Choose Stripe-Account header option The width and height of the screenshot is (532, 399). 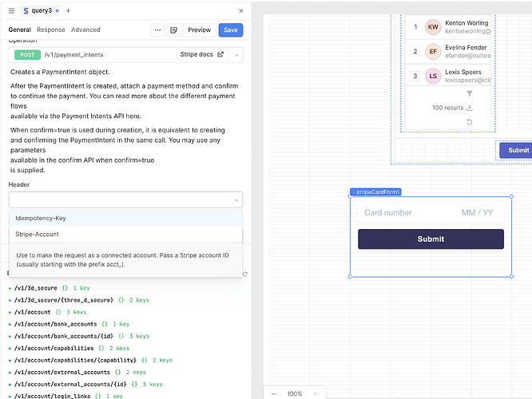click(x=125, y=235)
